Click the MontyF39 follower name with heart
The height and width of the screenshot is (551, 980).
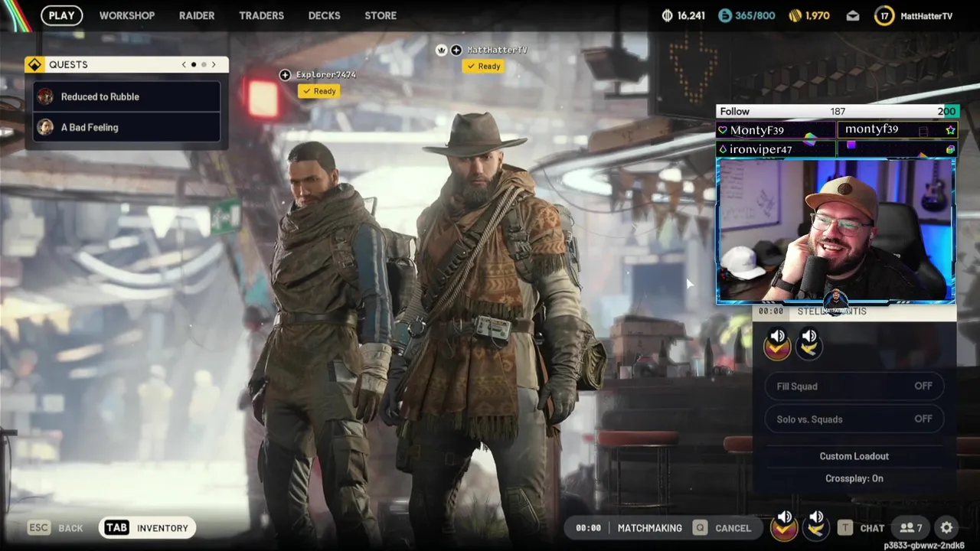click(x=776, y=130)
